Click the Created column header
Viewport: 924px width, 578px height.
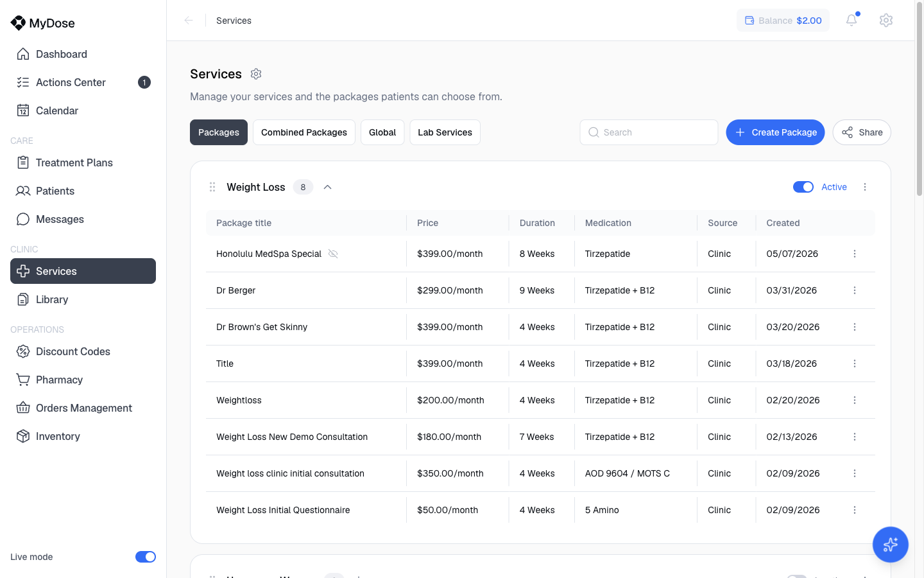pyautogui.click(x=783, y=223)
